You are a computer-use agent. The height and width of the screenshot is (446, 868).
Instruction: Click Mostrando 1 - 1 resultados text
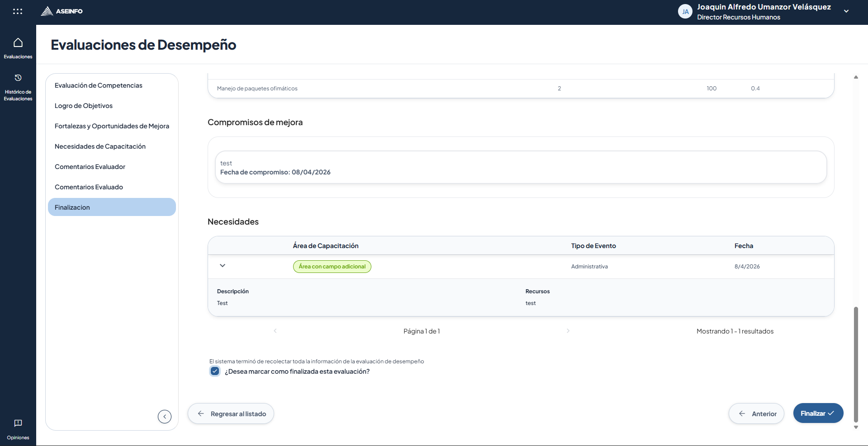[735, 331]
